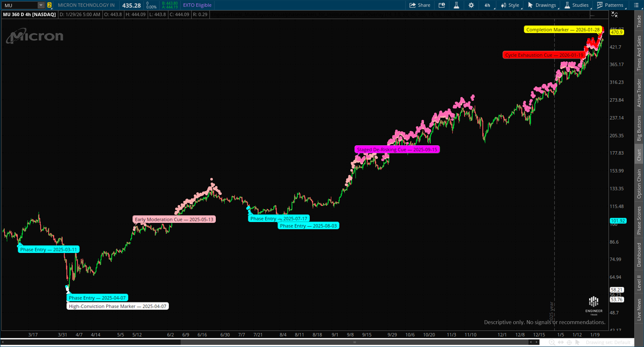Image resolution: width=644 pixels, height=347 pixels.
Task: Click the flag alert icon beside Share
Action: pyautogui.click(x=441, y=5)
